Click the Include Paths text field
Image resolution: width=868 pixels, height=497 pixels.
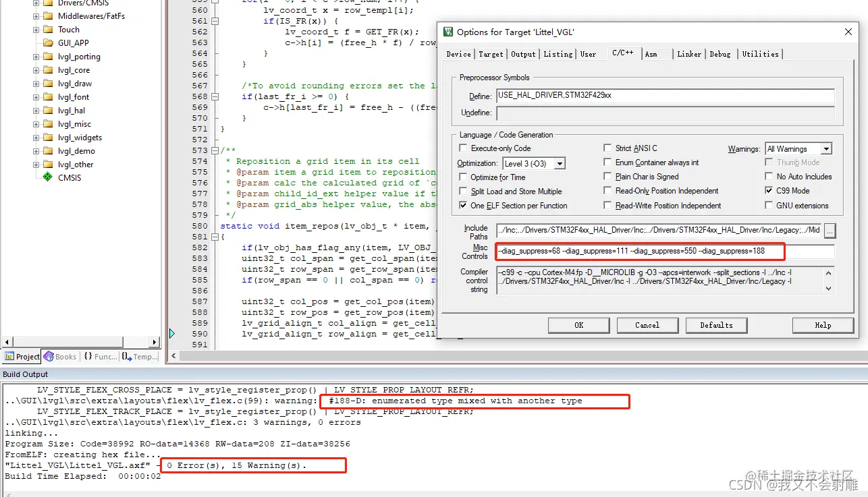click(x=659, y=231)
